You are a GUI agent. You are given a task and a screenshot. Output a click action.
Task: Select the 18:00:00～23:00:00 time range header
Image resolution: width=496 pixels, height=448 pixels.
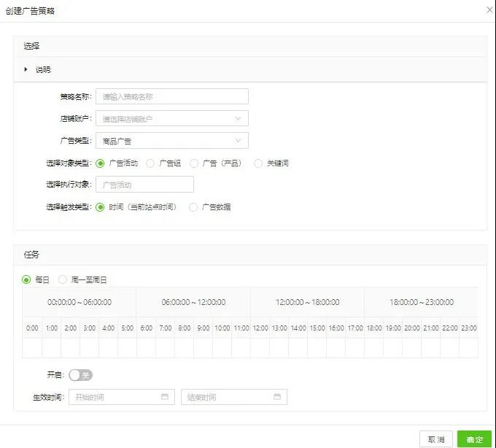[x=421, y=302]
